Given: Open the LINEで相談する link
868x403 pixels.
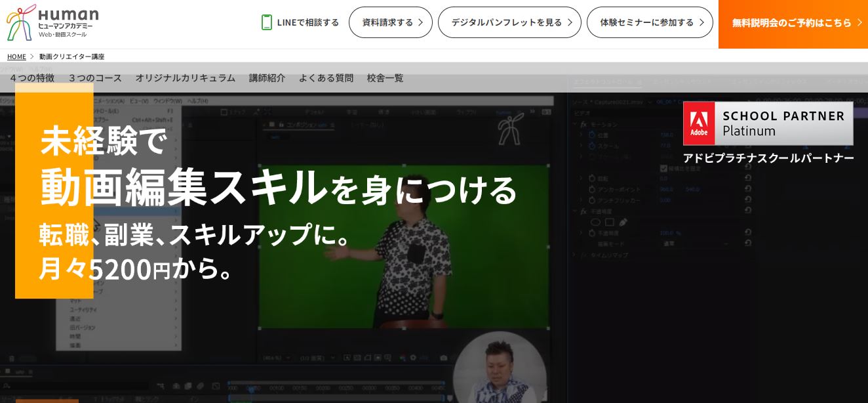Looking at the screenshot, I should coord(300,22).
